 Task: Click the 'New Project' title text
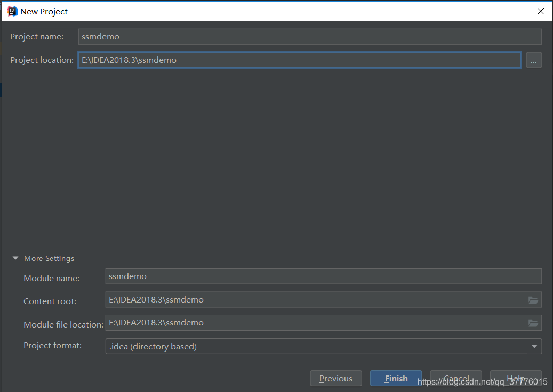coord(44,11)
